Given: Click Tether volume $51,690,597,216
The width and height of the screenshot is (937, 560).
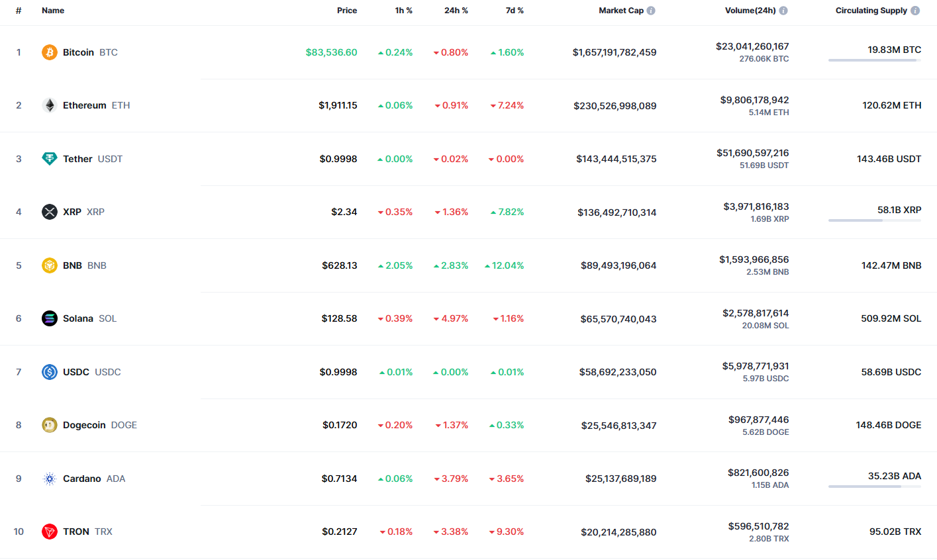Looking at the screenshot, I should click(753, 153).
